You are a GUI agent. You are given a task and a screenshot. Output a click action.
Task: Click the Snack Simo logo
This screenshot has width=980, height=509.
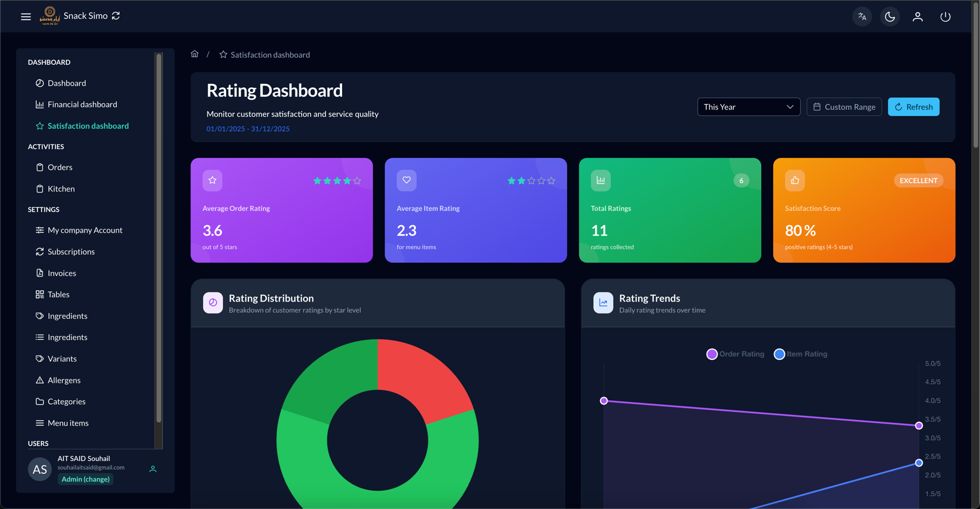50,16
